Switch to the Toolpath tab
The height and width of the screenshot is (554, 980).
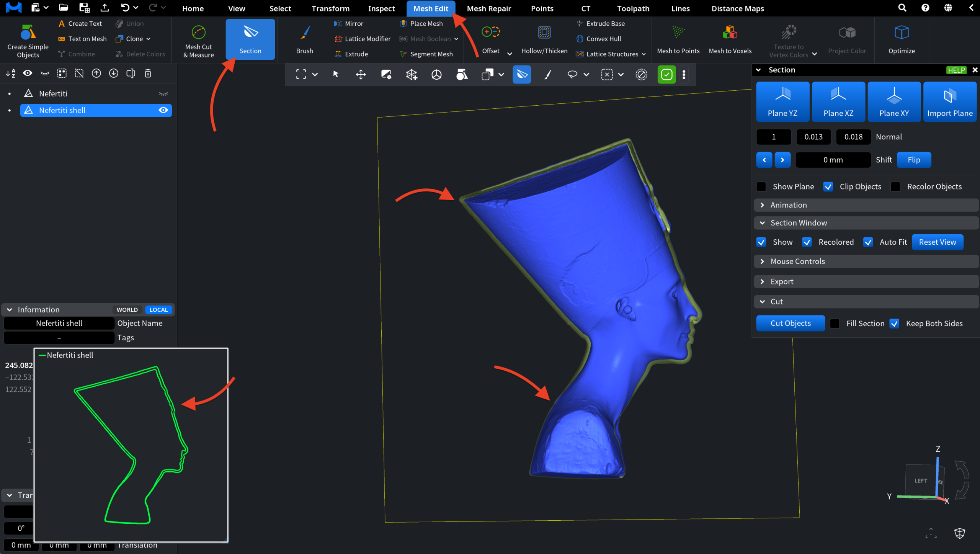633,8
